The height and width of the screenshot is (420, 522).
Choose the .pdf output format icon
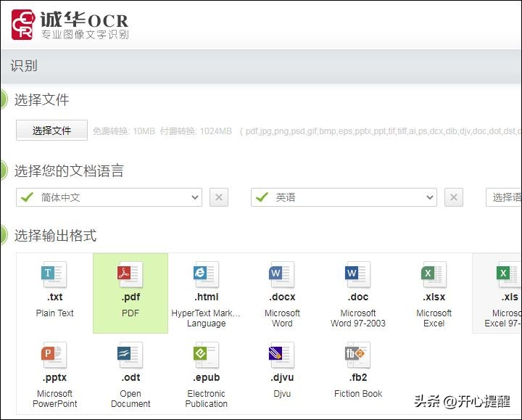[130, 274]
